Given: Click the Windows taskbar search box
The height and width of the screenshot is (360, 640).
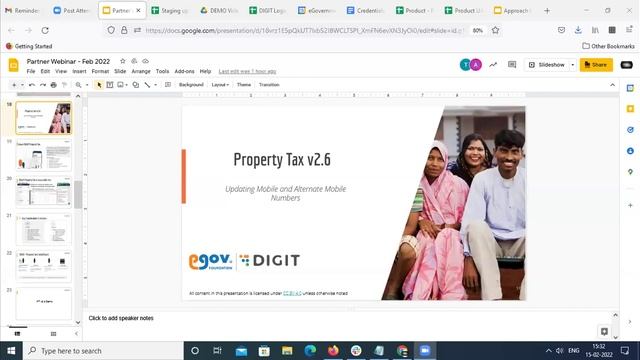Looking at the screenshot, I should pos(103,351).
